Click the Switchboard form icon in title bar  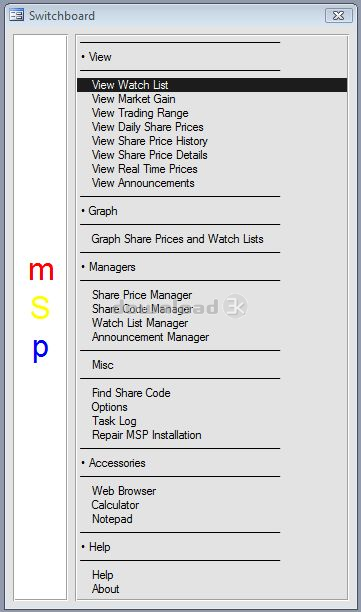[16, 16]
